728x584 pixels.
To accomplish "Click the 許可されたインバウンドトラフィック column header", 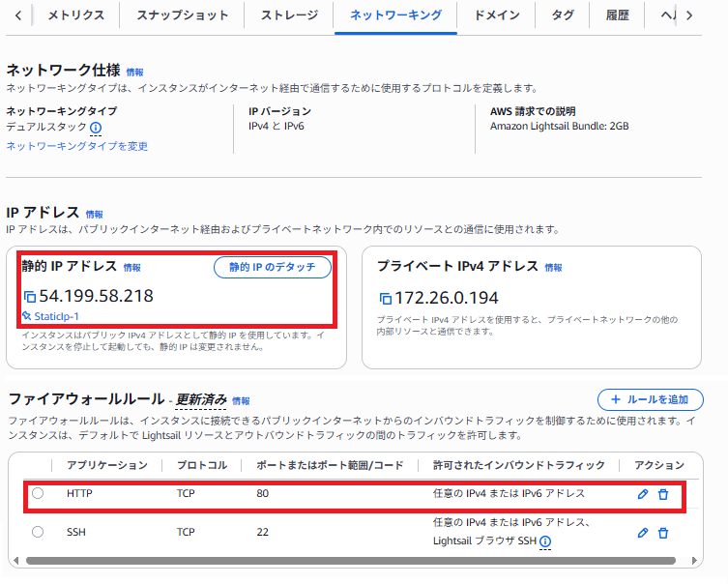I will pyautogui.click(x=519, y=465).
